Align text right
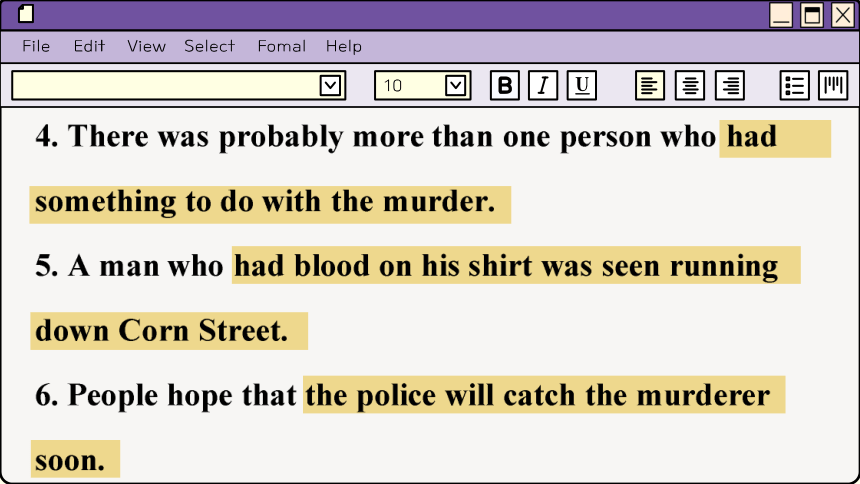 click(x=730, y=85)
